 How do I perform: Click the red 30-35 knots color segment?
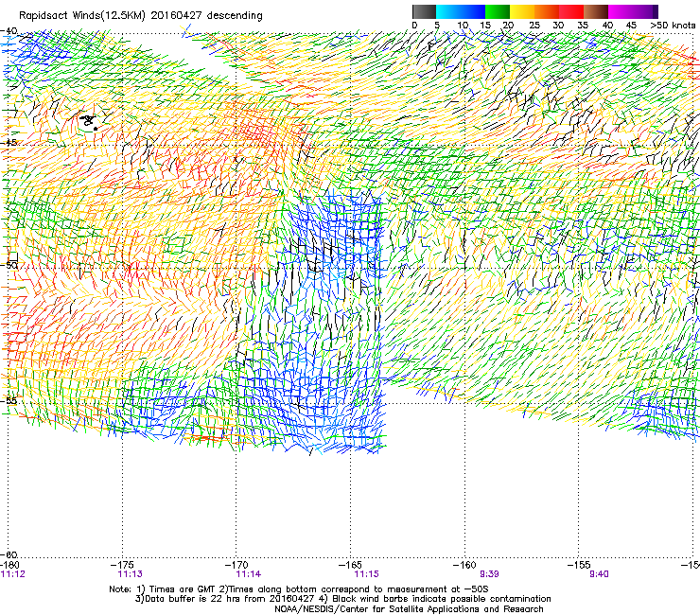tap(571, 11)
